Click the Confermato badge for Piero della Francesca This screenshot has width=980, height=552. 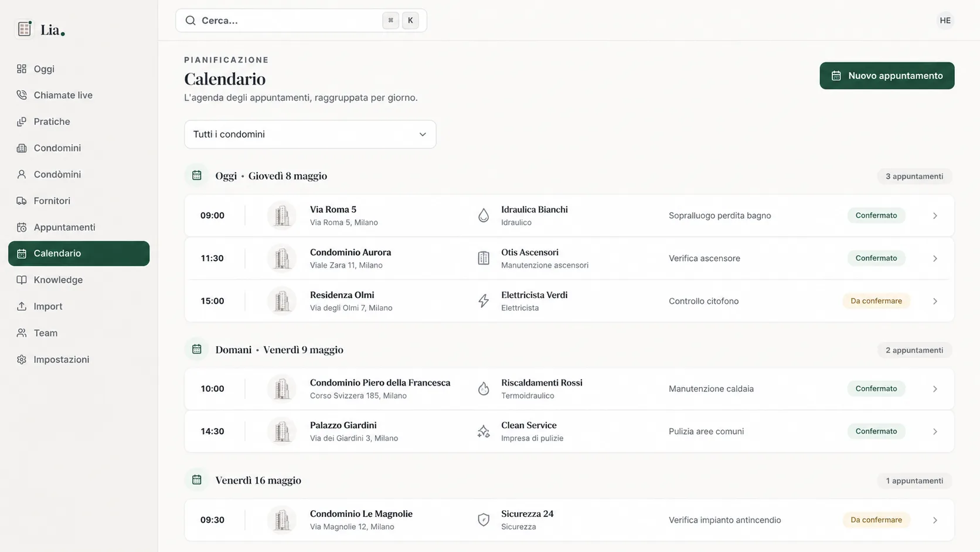(x=876, y=388)
